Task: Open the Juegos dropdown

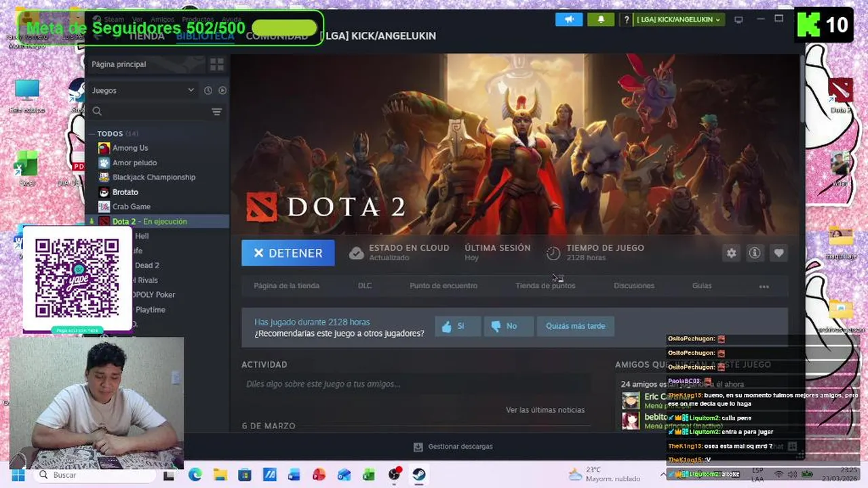Action: pyautogui.click(x=143, y=90)
